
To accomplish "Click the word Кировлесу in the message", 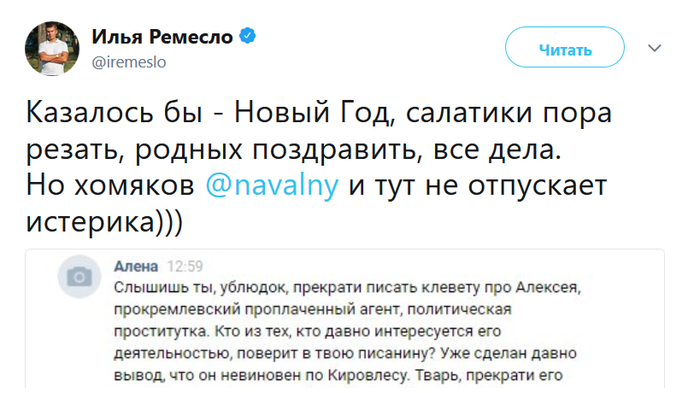I will pos(368,375).
